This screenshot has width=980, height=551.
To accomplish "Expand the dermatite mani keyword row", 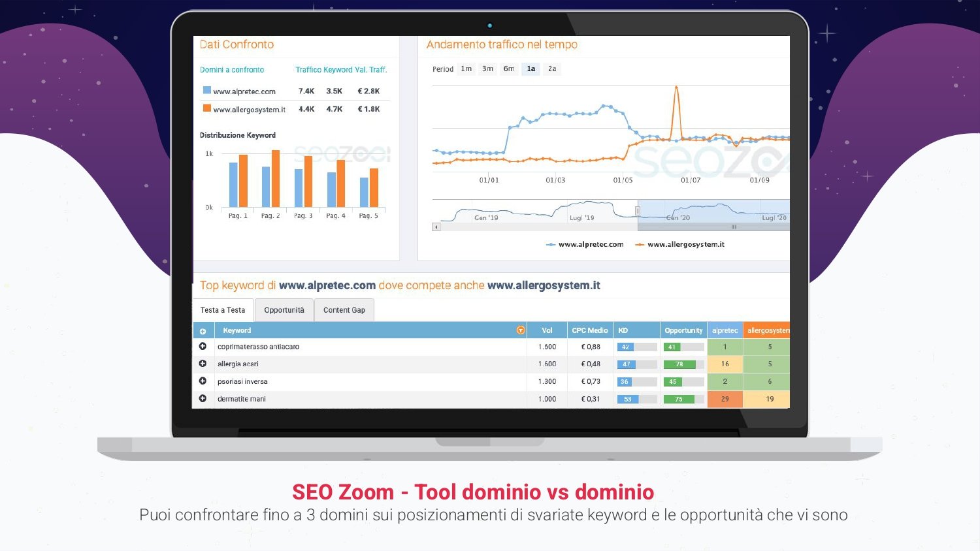I will click(203, 398).
